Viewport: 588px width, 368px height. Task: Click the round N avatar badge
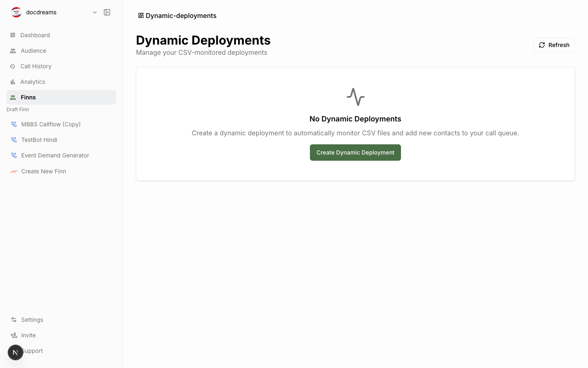[16, 352]
